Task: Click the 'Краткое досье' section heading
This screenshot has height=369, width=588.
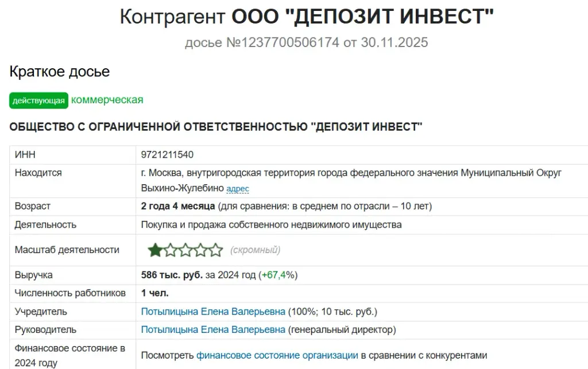Action: (60, 72)
